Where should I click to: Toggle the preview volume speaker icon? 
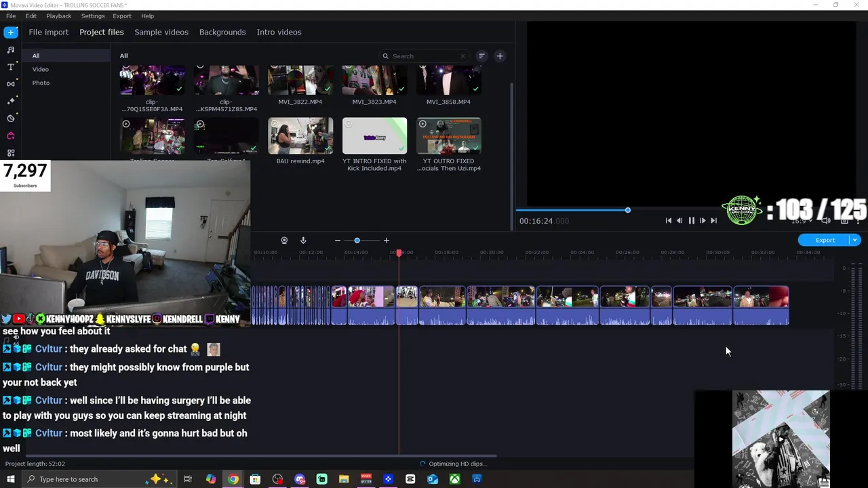coord(826,221)
